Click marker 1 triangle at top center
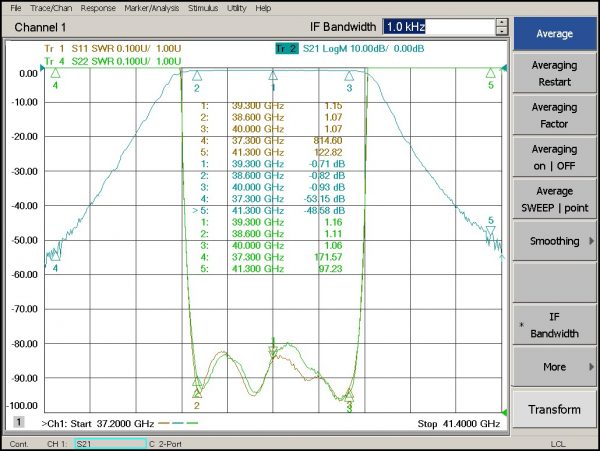600x451 pixels. point(273,75)
